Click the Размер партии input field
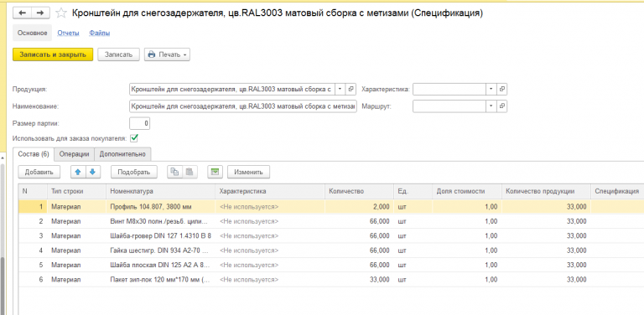Viewport: 644px width, 315px height. 140,123
